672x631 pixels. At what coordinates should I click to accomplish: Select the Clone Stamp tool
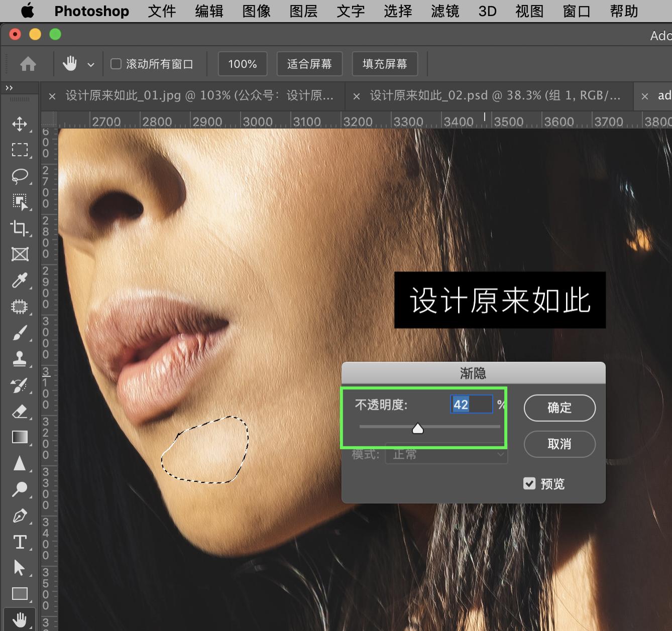(x=20, y=359)
